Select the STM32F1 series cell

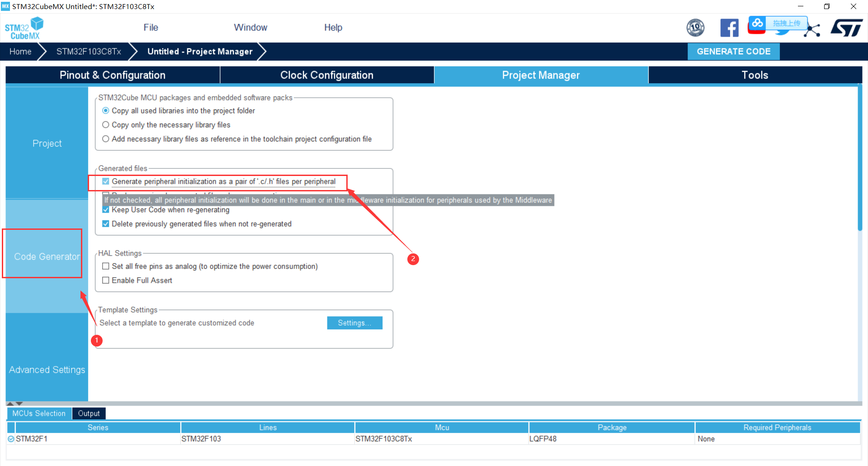tap(98, 439)
